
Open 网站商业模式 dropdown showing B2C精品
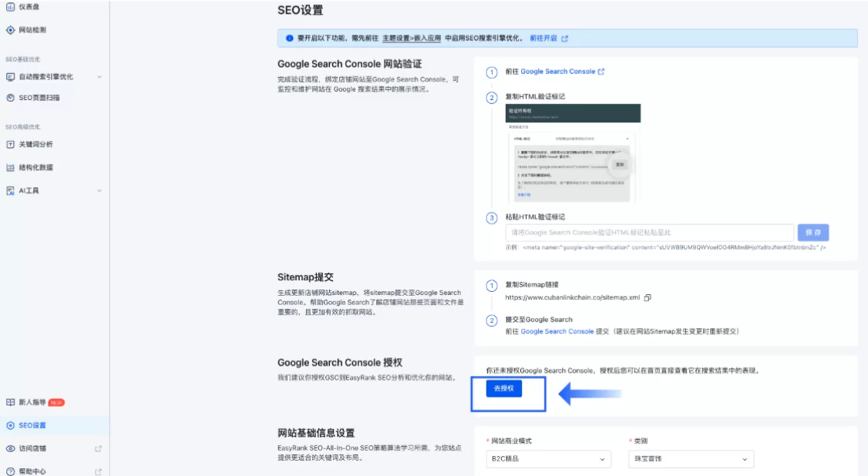[x=549, y=459]
